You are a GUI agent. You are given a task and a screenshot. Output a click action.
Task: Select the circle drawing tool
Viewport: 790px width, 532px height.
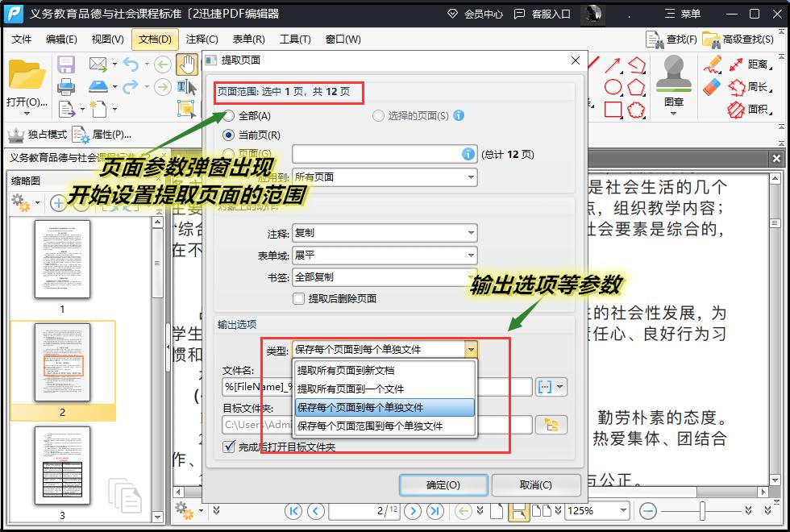(x=613, y=85)
